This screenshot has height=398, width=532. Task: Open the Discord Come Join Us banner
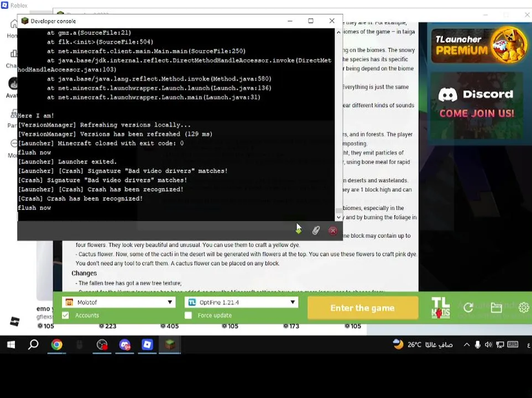(x=476, y=105)
